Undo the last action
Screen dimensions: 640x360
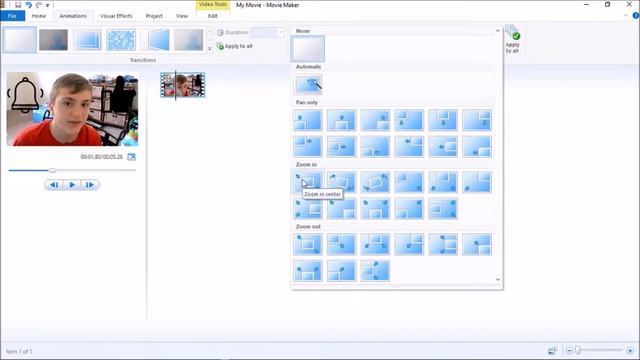point(29,5)
